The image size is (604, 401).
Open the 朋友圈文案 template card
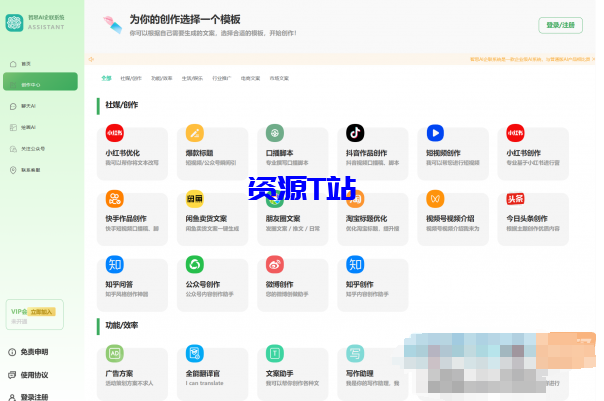(x=292, y=219)
